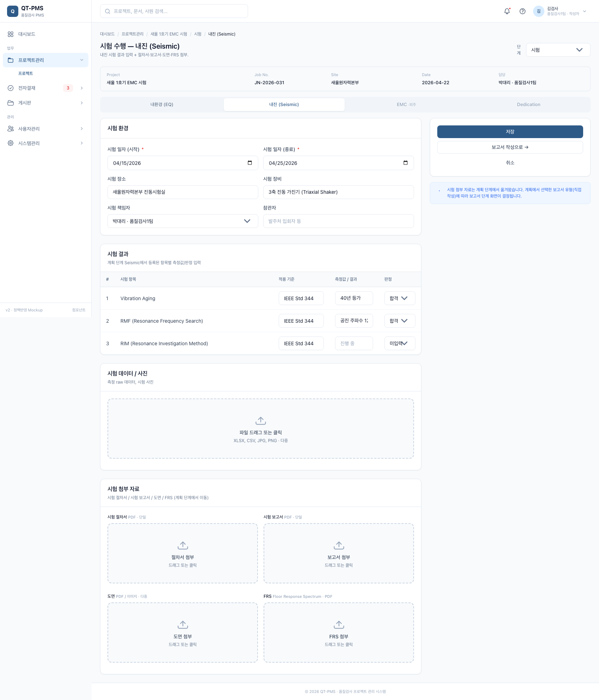This screenshot has height=700, width=599.
Task: Focus the top search field
Action: [x=174, y=11]
